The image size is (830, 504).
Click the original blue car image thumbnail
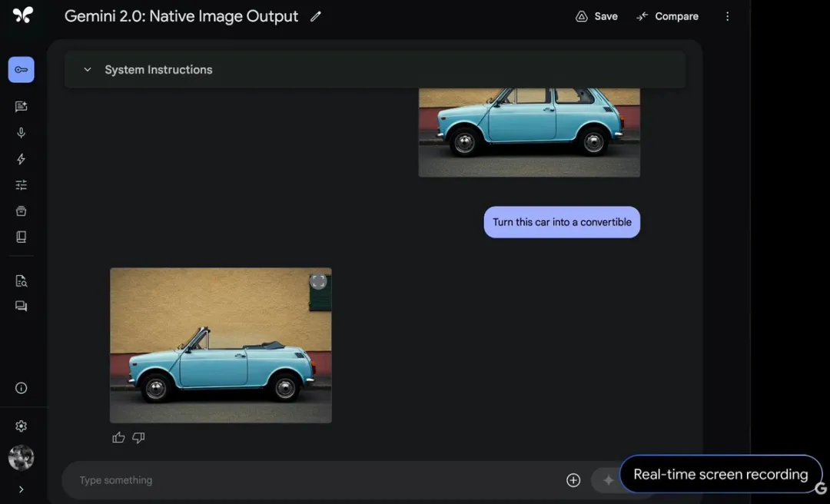click(x=529, y=132)
